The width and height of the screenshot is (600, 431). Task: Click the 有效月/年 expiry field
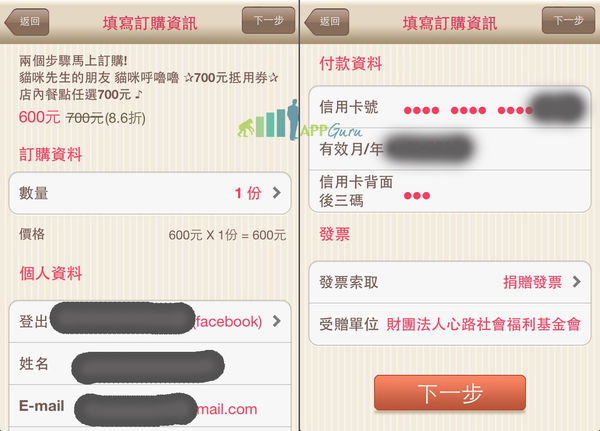(450, 149)
